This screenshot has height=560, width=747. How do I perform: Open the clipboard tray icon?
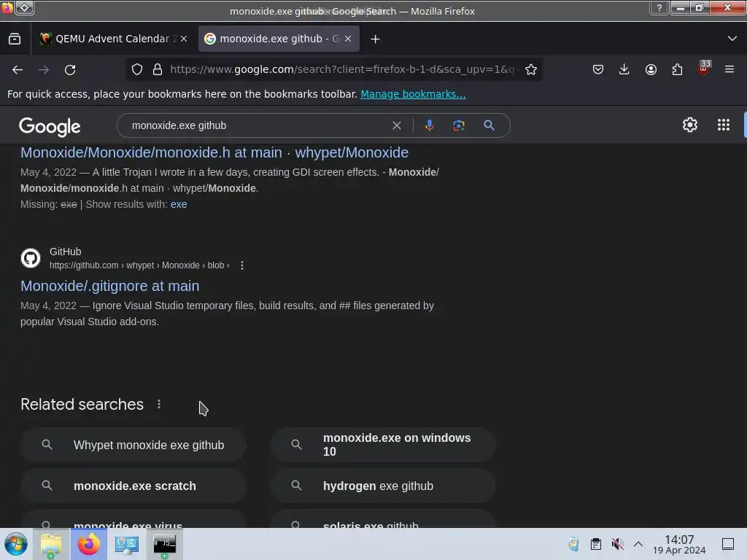pos(595,544)
